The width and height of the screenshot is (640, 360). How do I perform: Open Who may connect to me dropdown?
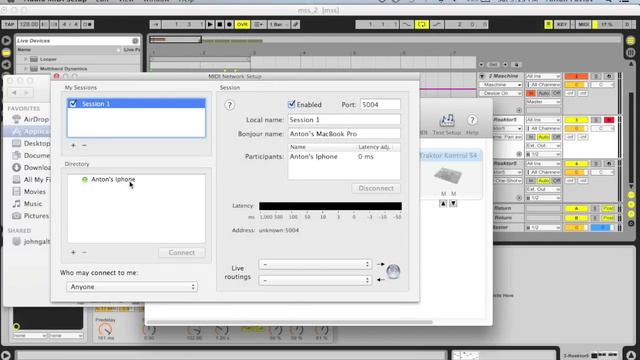pos(132,287)
